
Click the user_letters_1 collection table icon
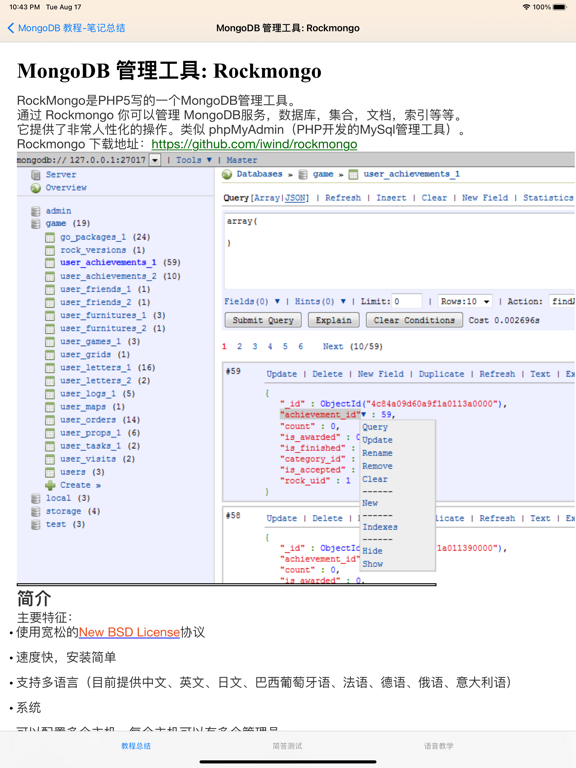[x=50, y=368]
